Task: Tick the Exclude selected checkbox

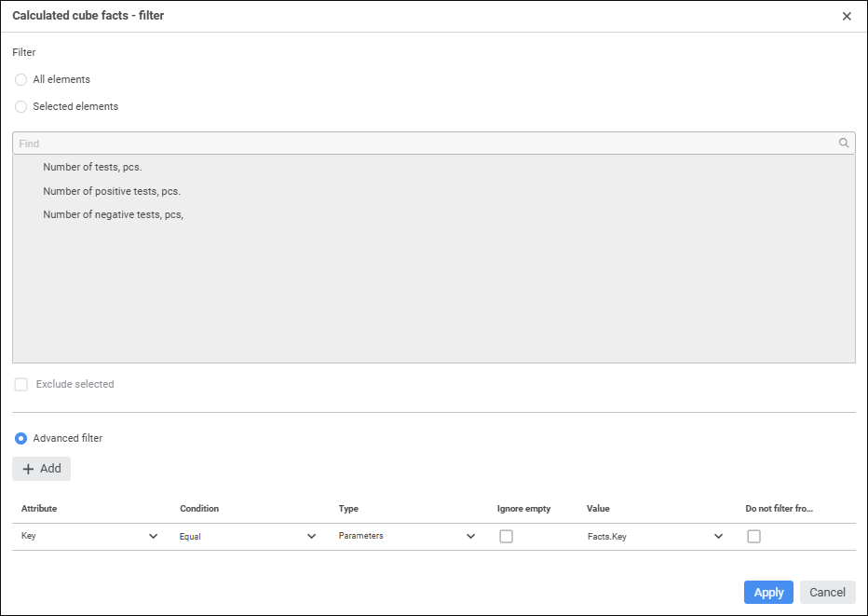Action: (x=21, y=385)
